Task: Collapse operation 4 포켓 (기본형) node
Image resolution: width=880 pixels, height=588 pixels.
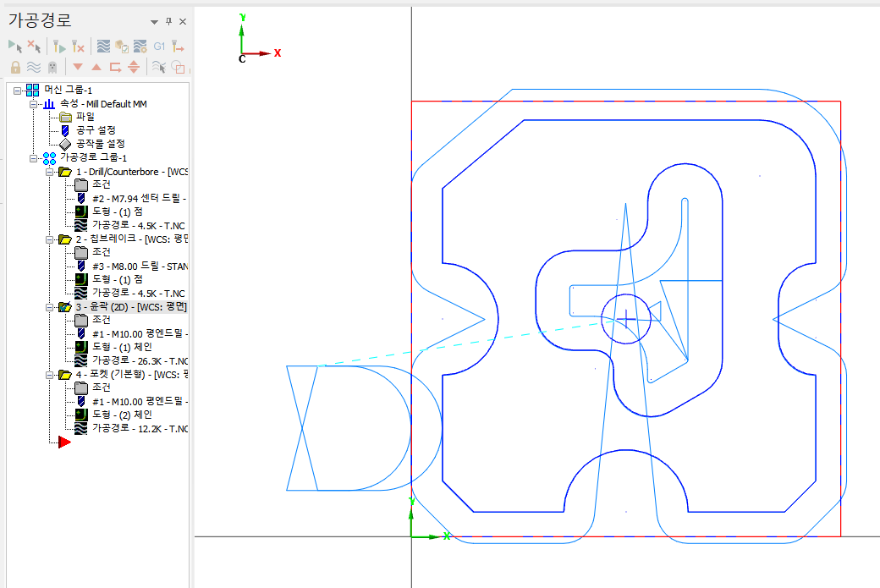Action: [x=49, y=375]
